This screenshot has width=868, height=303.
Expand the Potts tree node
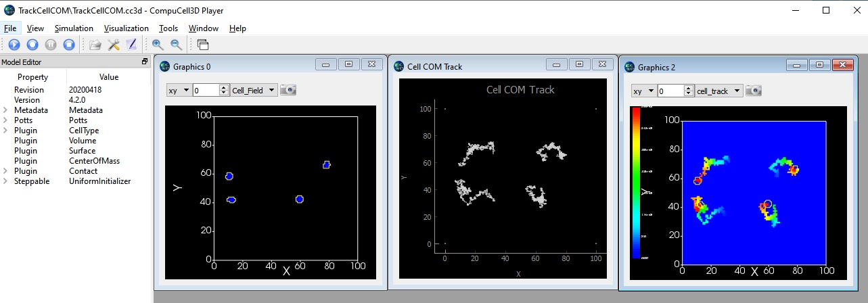[x=5, y=120]
